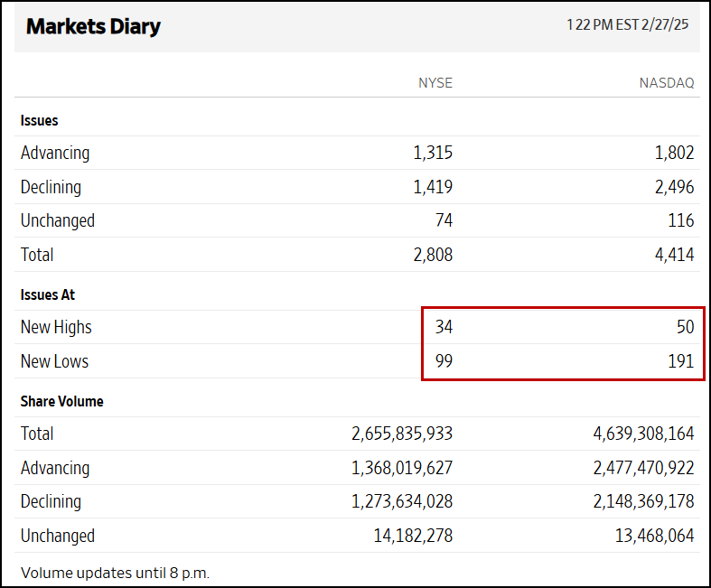The width and height of the screenshot is (711, 588).
Task: Click the Issues At section label
Action: (x=48, y=294)
